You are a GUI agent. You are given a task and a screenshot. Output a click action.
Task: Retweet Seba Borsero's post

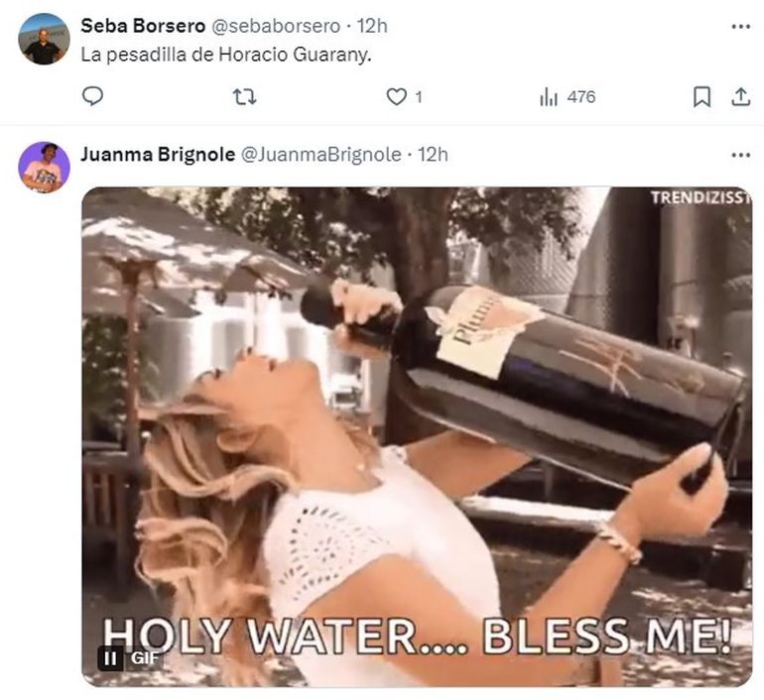click(x=244, y=96)
